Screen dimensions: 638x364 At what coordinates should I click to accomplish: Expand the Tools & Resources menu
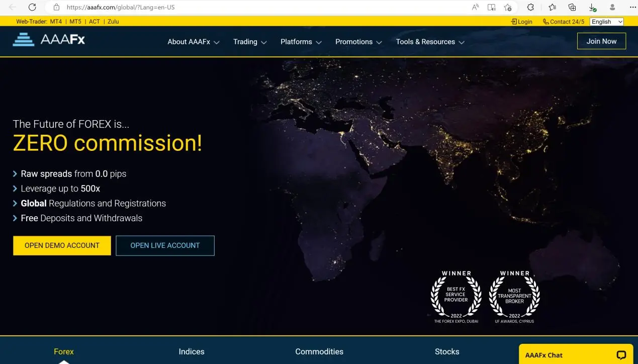[x=430, y=42]
